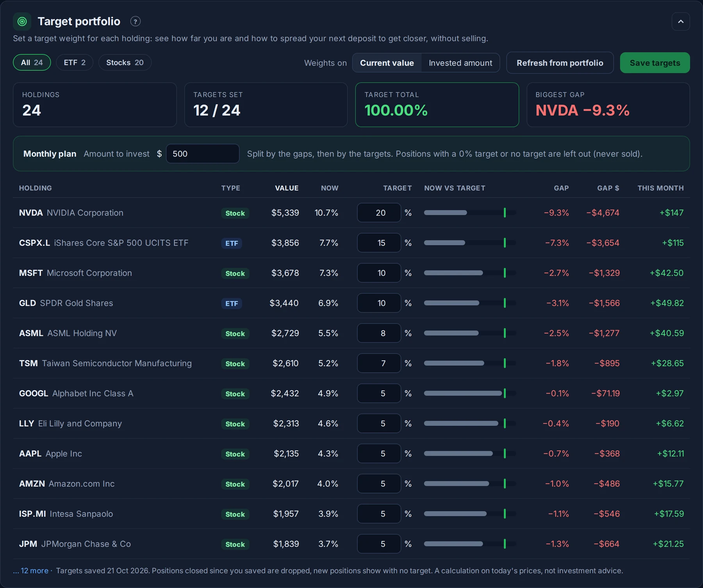The width and height of the screenshot is (703, 588).
Task: Show the 12 more holdings link
Action: click(31, 571)
